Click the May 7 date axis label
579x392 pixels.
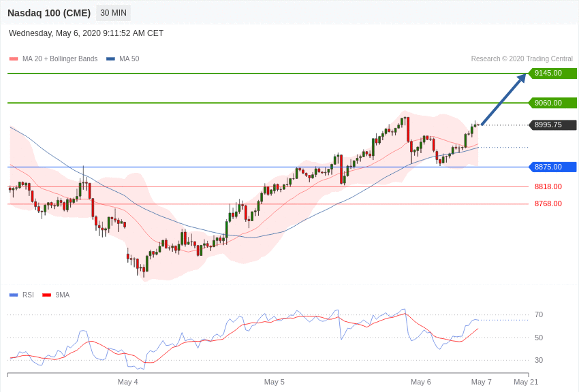click(482, 382)
